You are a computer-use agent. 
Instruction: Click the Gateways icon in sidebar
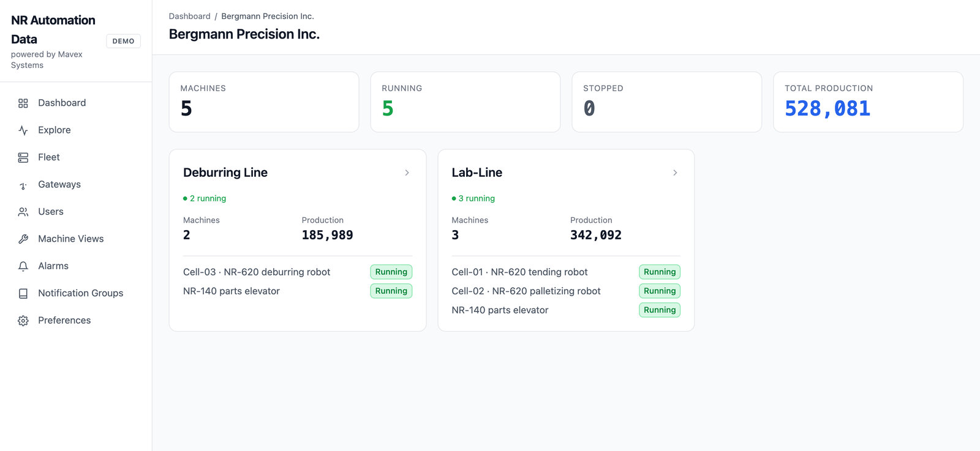coord(23,185)
